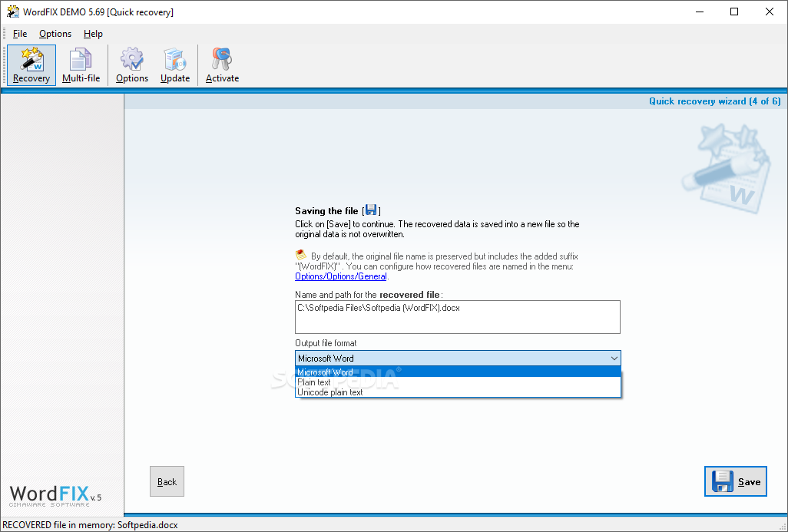Open the File menu

(x=20, y=34)
